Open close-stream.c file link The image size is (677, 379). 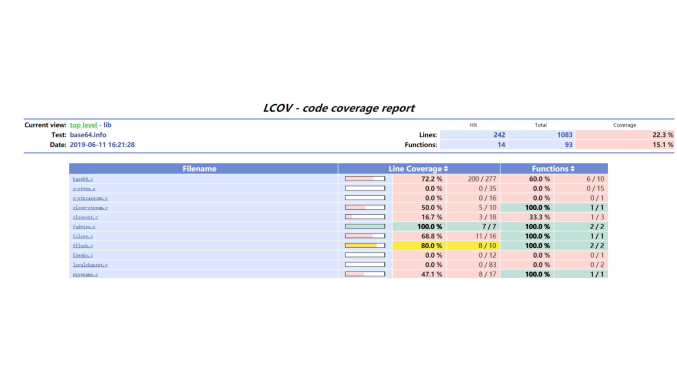click(x=90, y=208)
